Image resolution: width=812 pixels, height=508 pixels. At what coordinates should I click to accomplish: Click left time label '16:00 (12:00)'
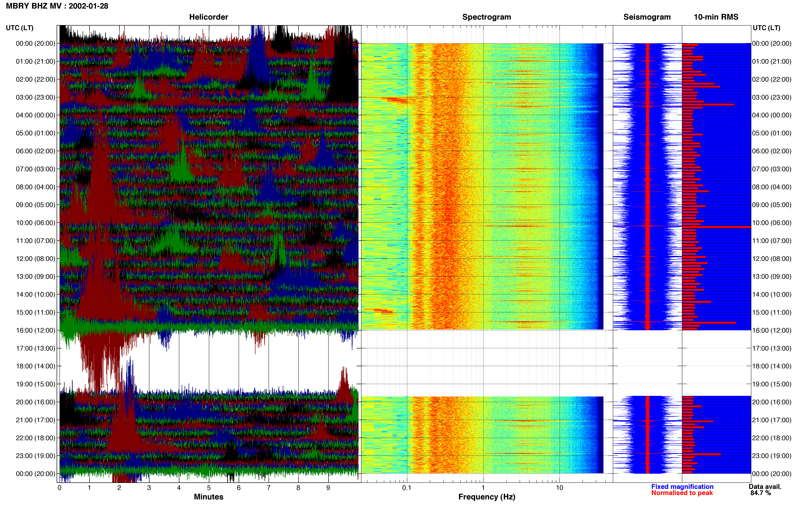click(36, 330)
